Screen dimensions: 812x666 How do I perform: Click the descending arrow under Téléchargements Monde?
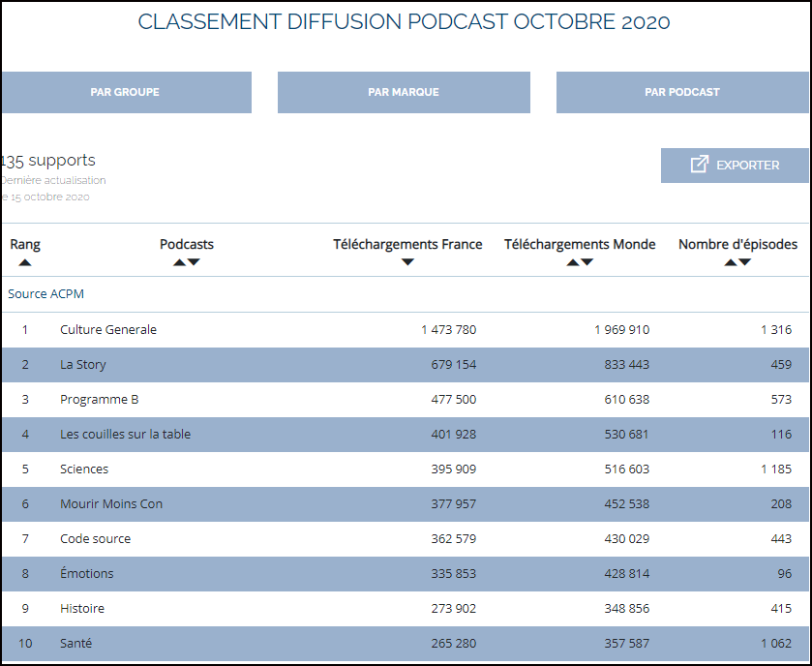click(x=586, y=262)
